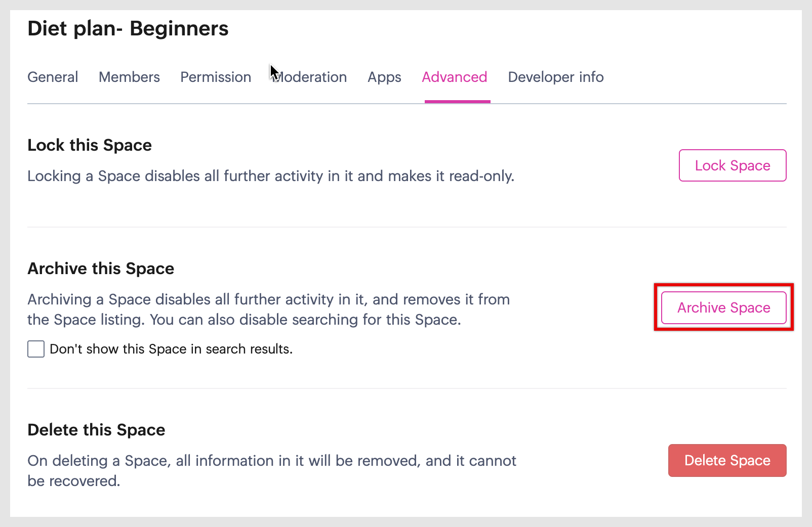Click the pink underline beneath Advanced

(457, 101)
